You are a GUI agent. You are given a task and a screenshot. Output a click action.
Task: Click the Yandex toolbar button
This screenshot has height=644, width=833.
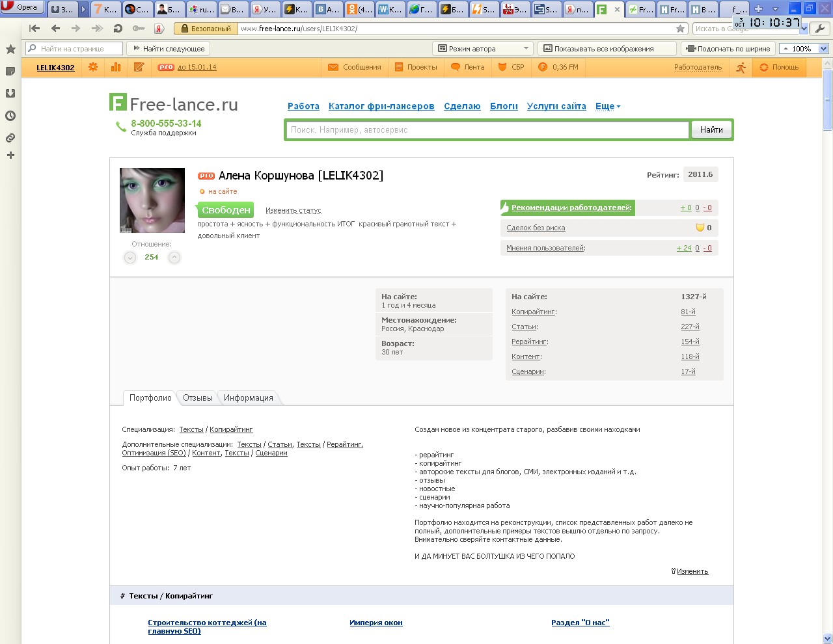click(x=159, y=29)
